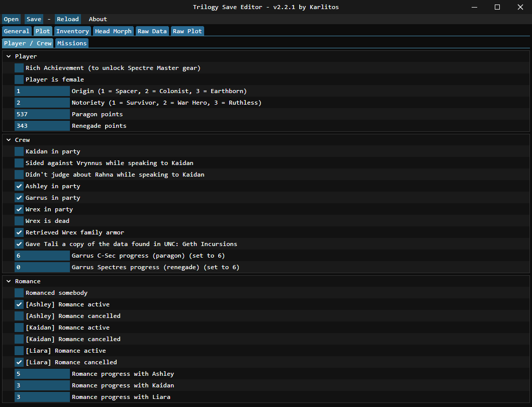Select the Player / Crew sub-tab
The image size is (532, 407).
[x=28, y=43]
